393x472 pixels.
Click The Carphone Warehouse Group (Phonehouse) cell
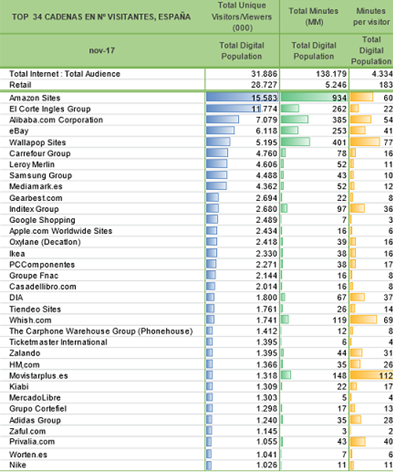click(x=101, y=331)
